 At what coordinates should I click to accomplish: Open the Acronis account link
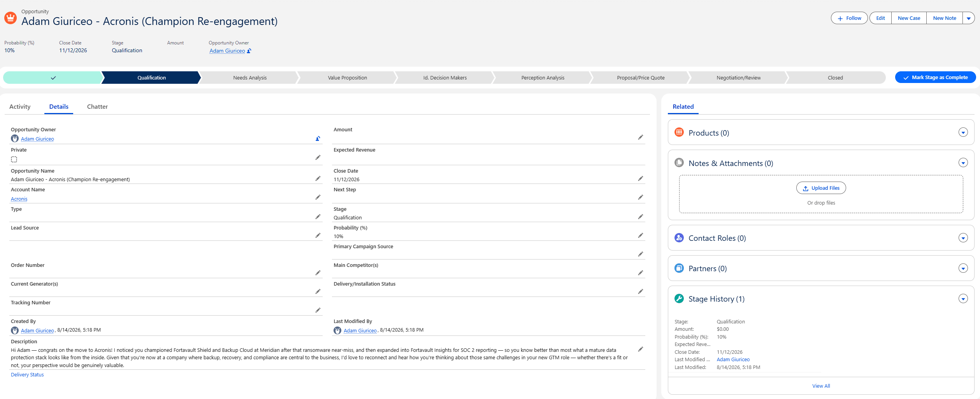[19, 199]
